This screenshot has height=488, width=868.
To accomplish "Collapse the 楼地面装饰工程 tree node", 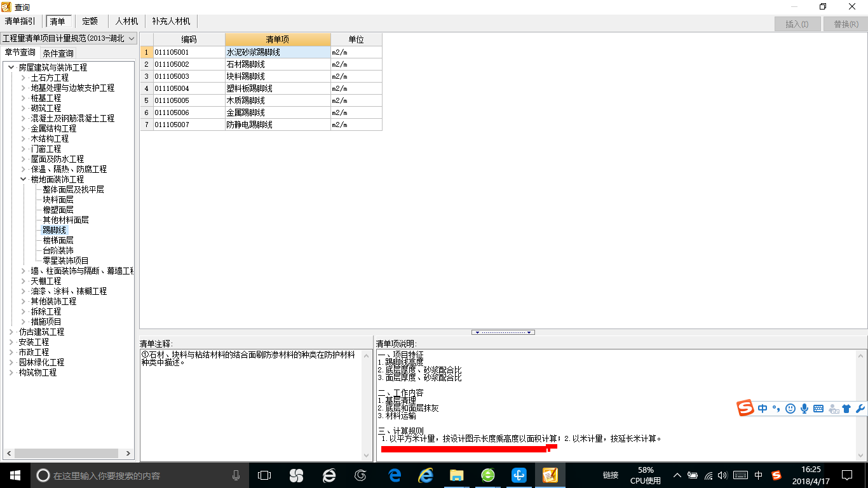I will point(24,179).
